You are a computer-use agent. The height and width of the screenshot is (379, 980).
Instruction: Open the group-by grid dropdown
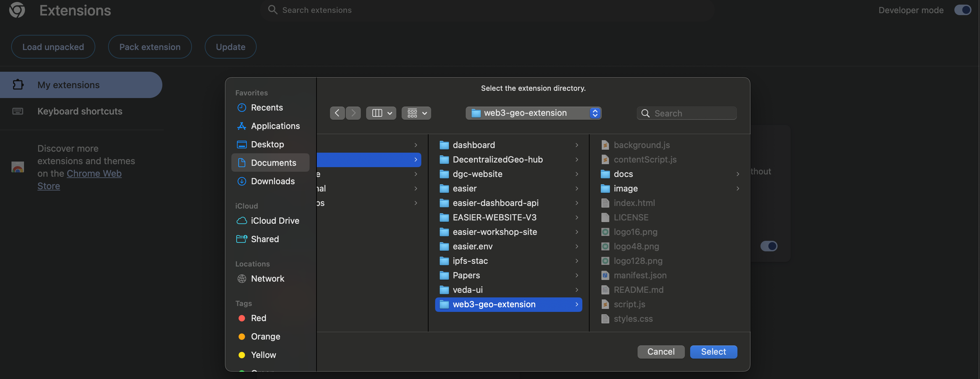tap(416, 113)
